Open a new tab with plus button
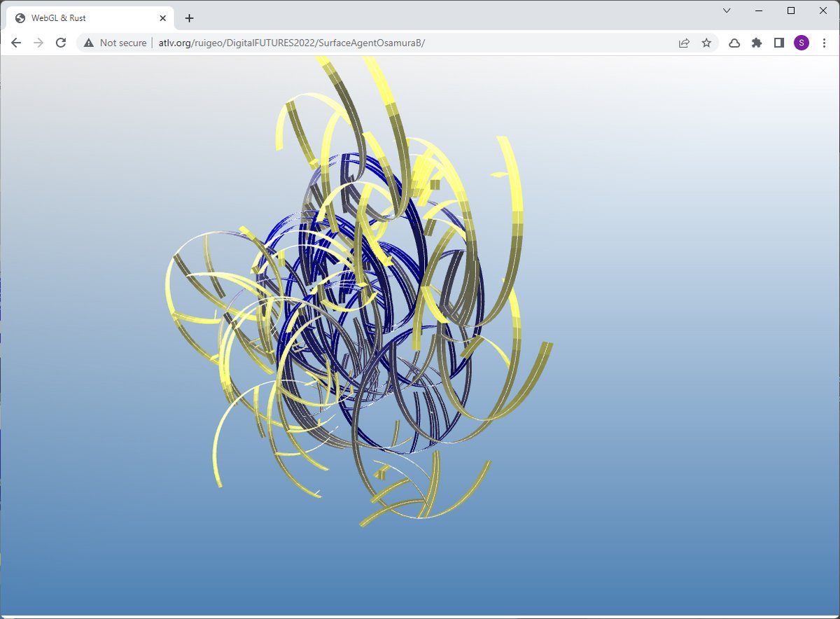840x619 pixels. pyautogui.click(x=189, y=18)
